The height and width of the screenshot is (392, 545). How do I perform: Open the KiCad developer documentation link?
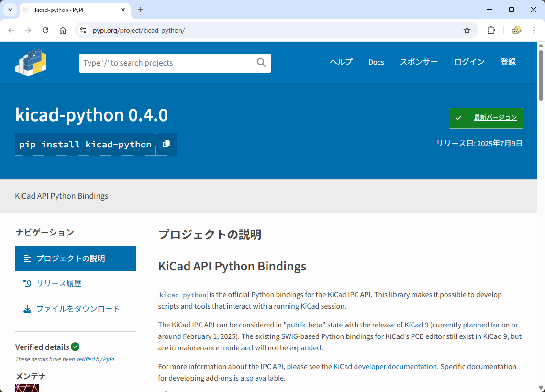pos(385,367)
